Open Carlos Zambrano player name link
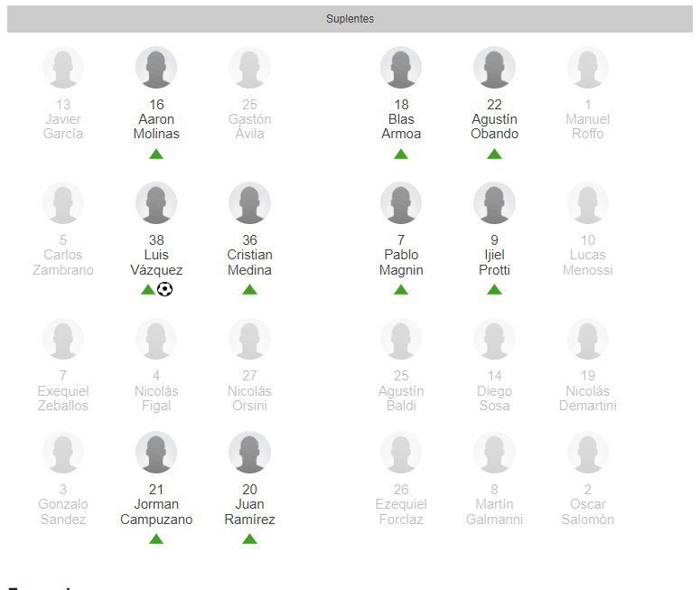700x590 pixels. click(63, 263)
